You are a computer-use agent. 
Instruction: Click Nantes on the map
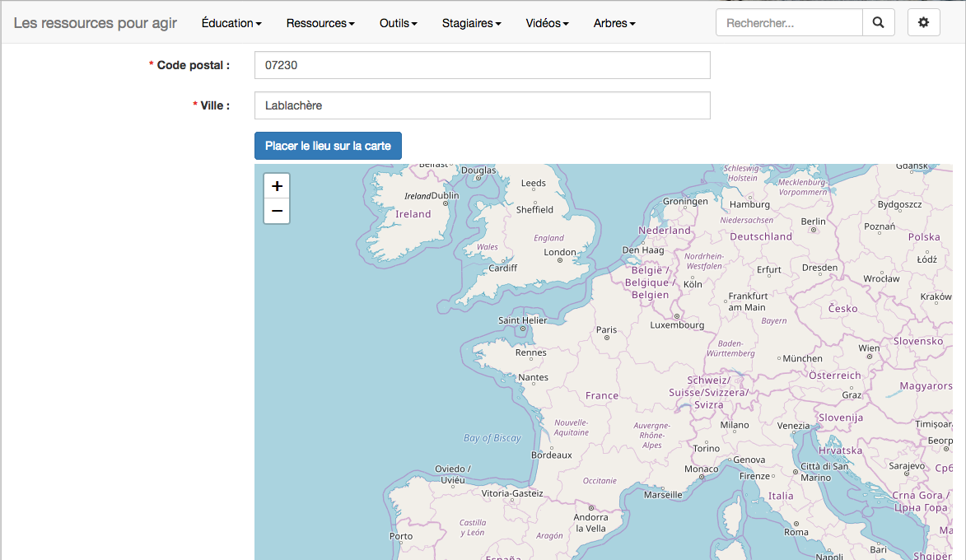coord(533,378)
